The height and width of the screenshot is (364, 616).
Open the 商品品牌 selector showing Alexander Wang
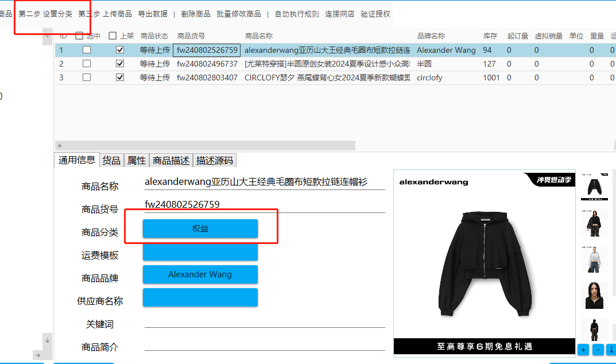[x=200, y=274]
